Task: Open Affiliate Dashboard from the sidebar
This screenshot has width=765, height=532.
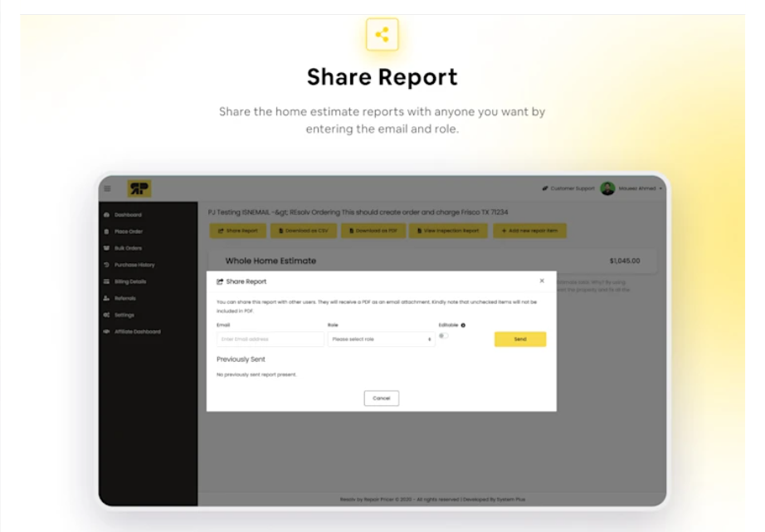Action: (137, 331)
